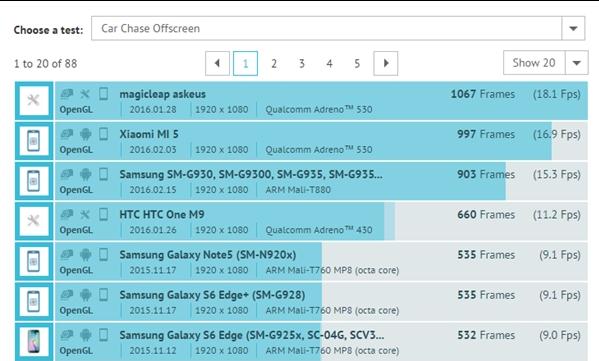Click the GPU chip icon in Galaxy Note5 row
Viewport: 599px width, 361px height.
pos(67,254)
